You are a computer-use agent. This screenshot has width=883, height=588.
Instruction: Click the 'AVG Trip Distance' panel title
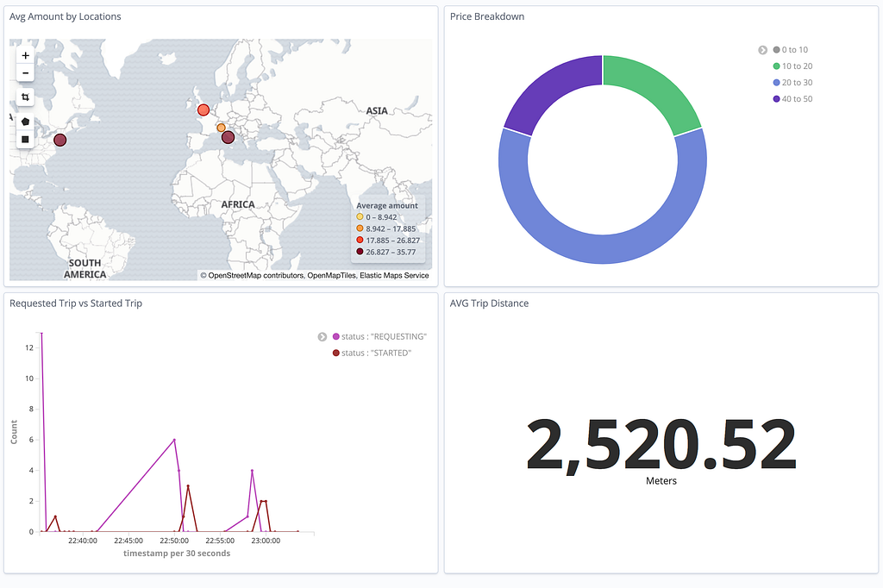tap(490, 303)
